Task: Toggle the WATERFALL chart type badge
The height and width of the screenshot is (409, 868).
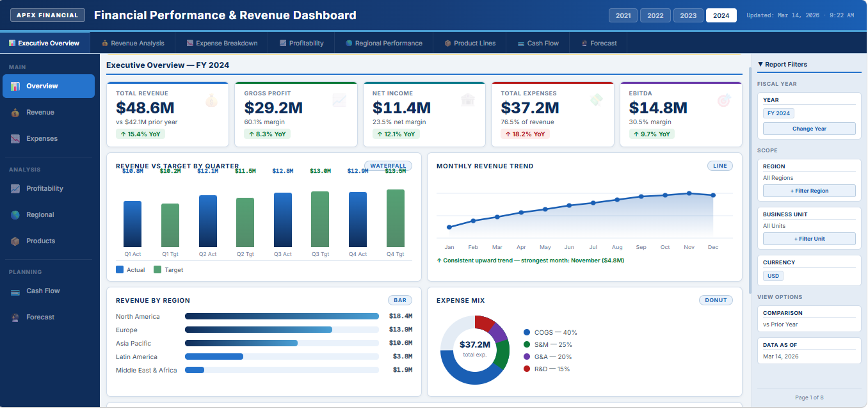Action: (388, 166)
